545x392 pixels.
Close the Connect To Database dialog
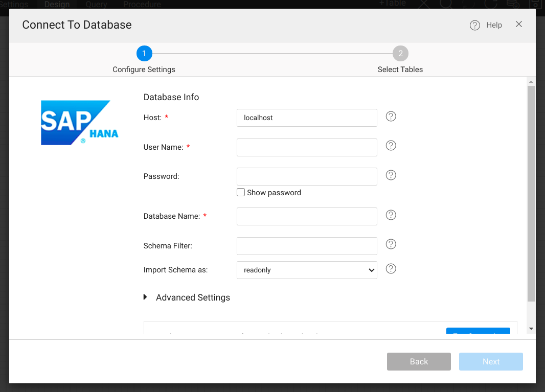point(519,25)
